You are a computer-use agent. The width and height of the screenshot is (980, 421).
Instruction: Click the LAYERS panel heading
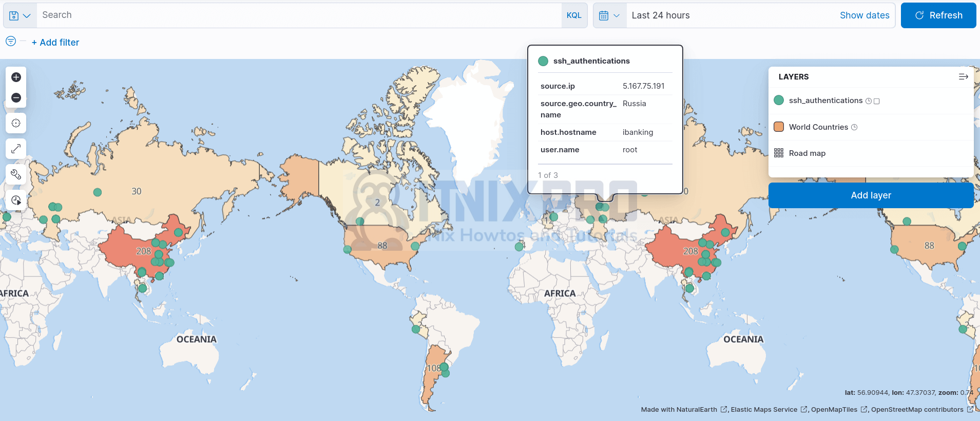tap(794, 77)
